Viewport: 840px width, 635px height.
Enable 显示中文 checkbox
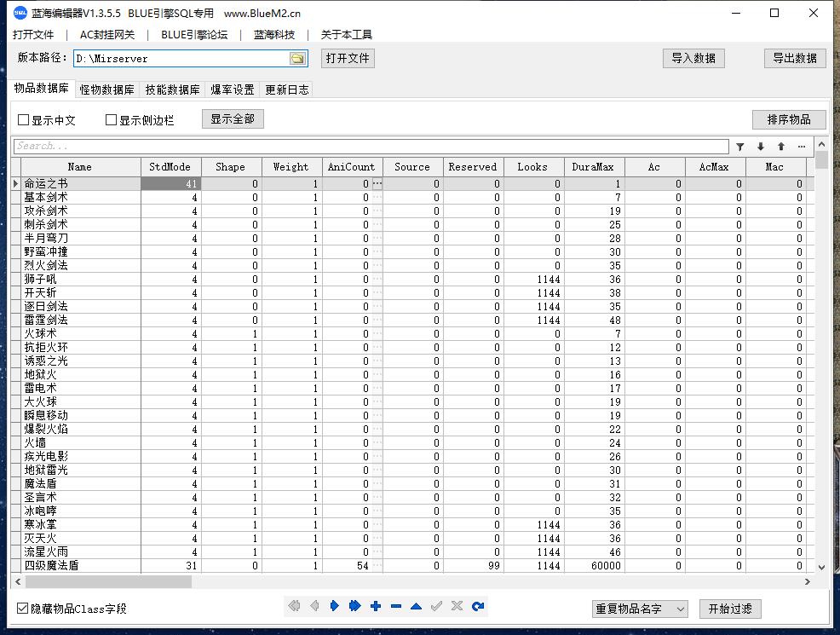click(23, 120)
